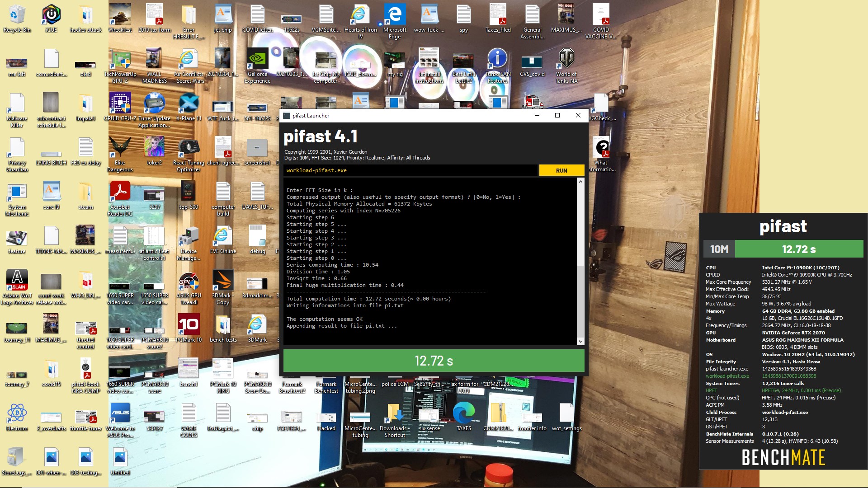The image size is (868, 488).
Task: Open the System Mechanic shortcut
Action: pyautogui.click(x=17, y=199)
